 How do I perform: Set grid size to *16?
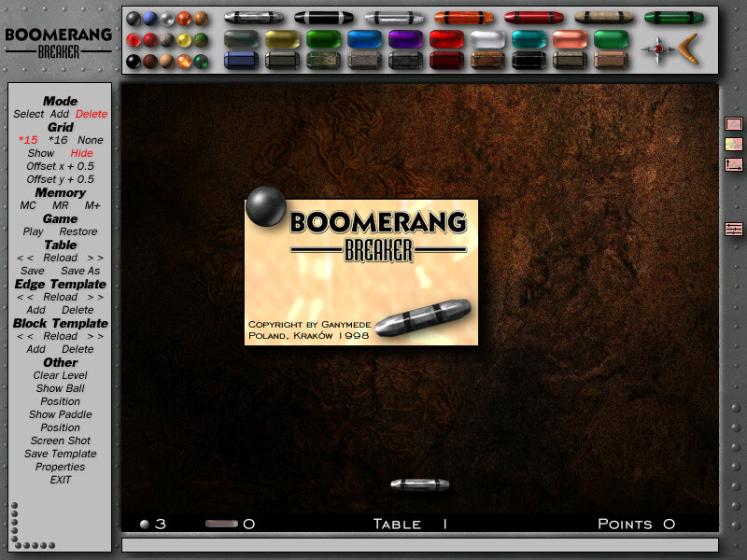[58, 140]
